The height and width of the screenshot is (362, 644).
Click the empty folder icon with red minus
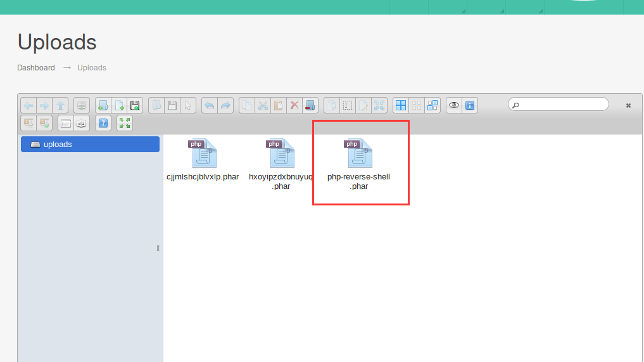pyautogui.click(x=310, y=105)
